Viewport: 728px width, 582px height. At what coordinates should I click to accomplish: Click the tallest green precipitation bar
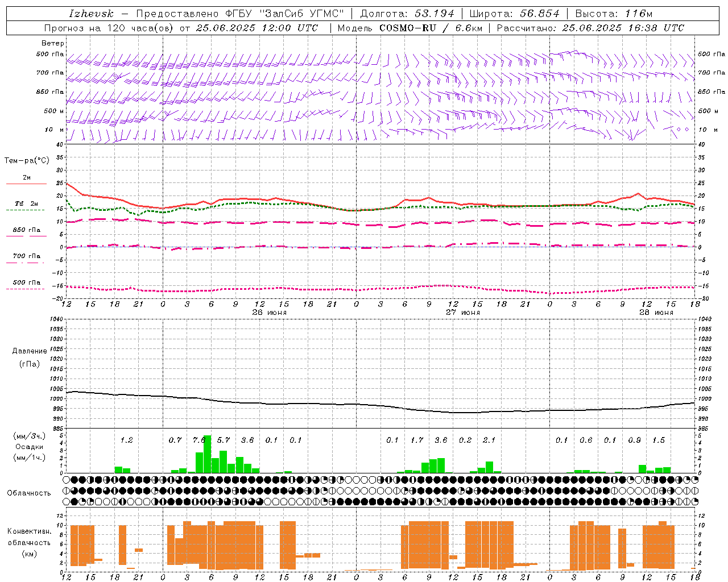pos(208,454)
